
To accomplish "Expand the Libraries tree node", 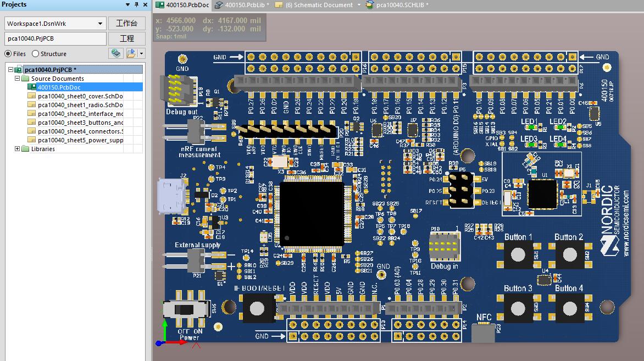I will coord(17,149).
